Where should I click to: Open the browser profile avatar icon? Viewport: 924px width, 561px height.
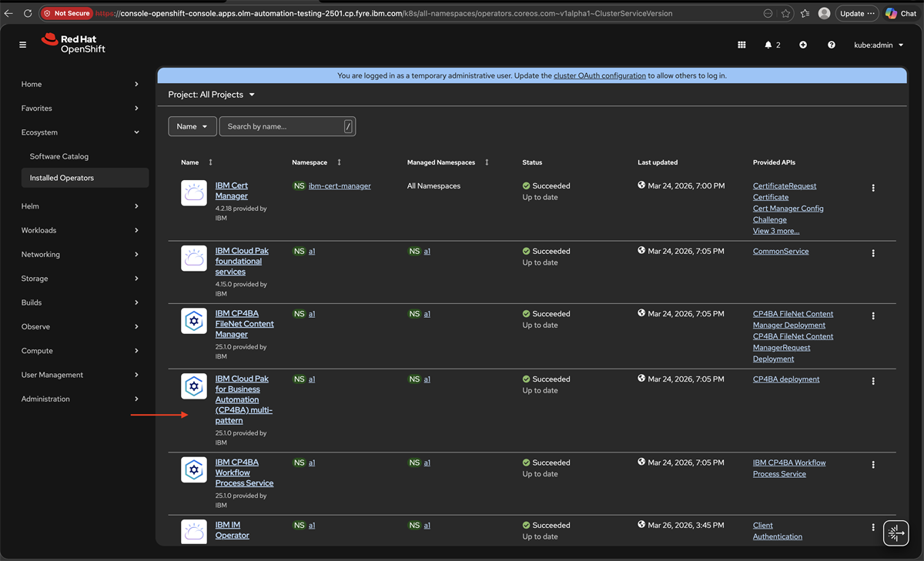825,13
